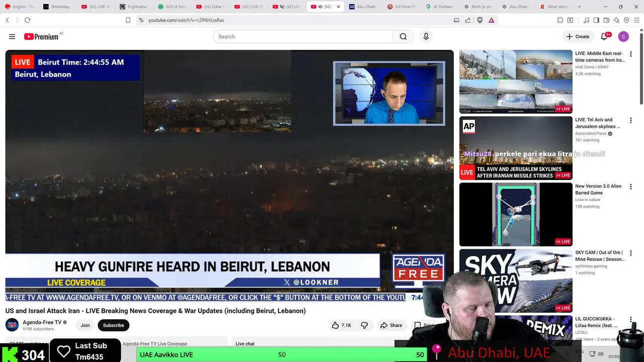Click the share icon in address bar
The height and width of the screenshot is (362, 644).
468,20
